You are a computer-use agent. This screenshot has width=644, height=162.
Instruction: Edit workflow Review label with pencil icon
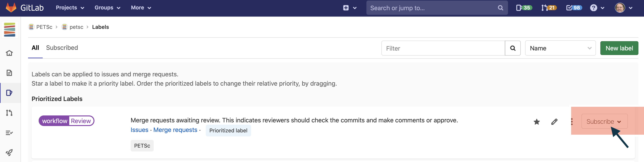[x=554, y=122]
